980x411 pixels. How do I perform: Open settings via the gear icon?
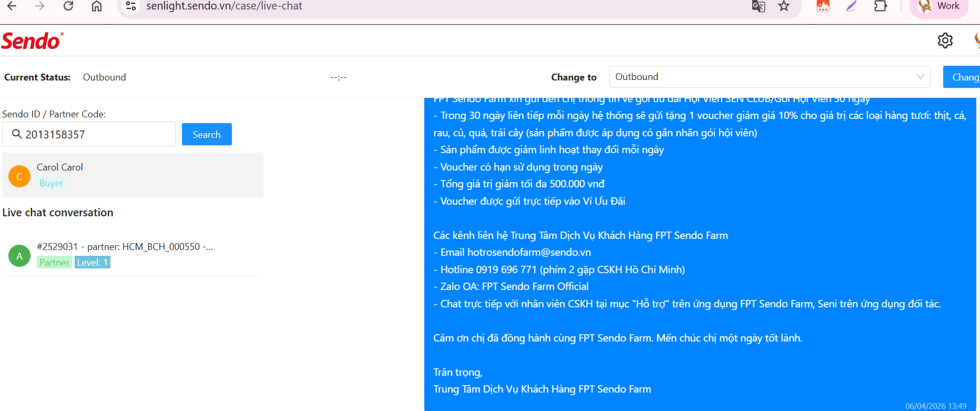(945, 41)
